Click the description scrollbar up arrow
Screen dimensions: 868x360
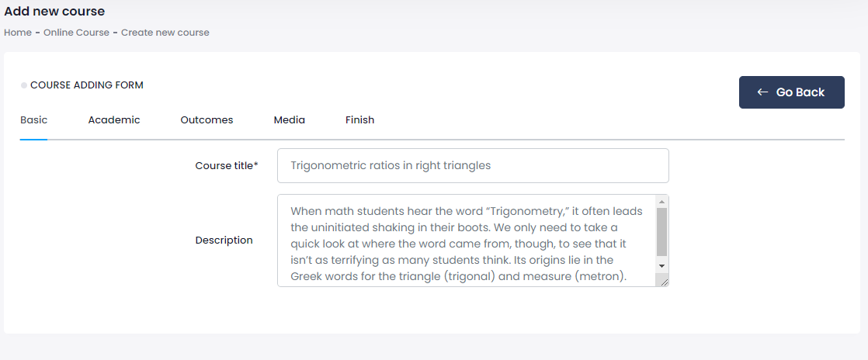661,200
